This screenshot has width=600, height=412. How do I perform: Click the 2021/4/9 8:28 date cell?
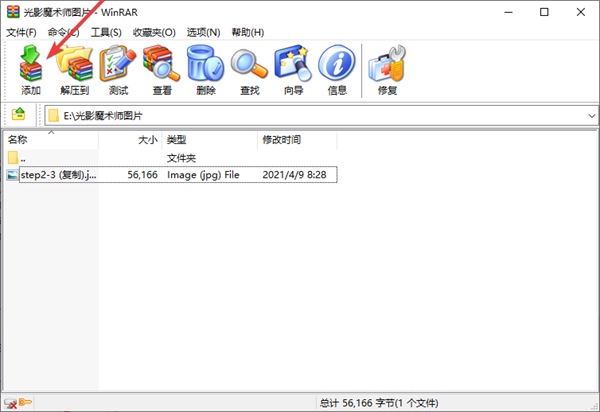point(294,175)
